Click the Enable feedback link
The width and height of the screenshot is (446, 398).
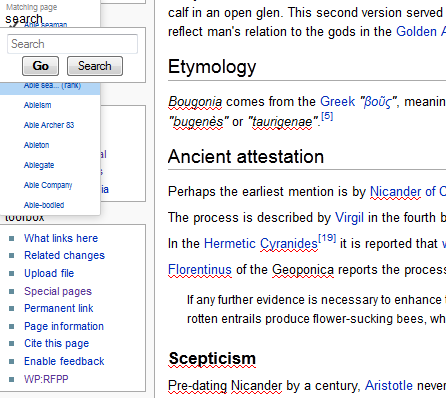click(x=64, y=361)
